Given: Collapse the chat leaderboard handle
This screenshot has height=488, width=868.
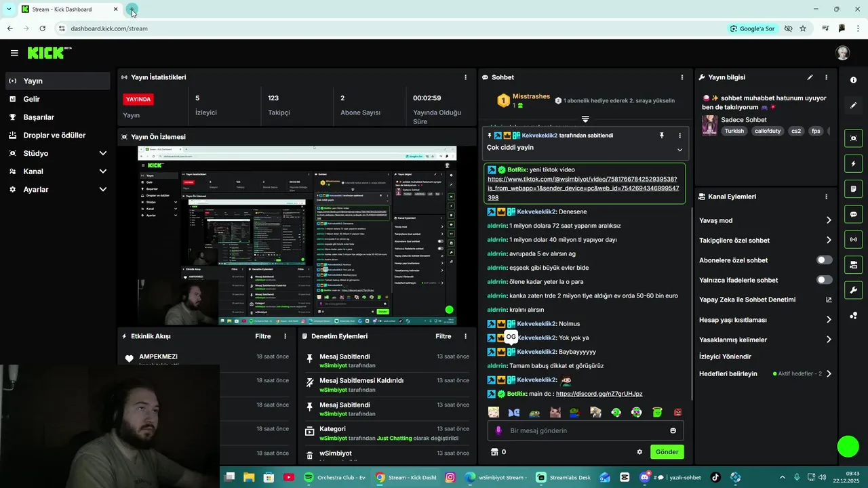Looking at the screenshot, I should click(585, 119).
